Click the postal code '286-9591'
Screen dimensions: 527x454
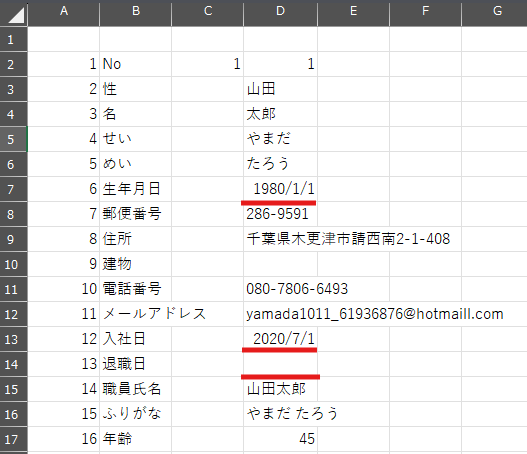point(281,214)
